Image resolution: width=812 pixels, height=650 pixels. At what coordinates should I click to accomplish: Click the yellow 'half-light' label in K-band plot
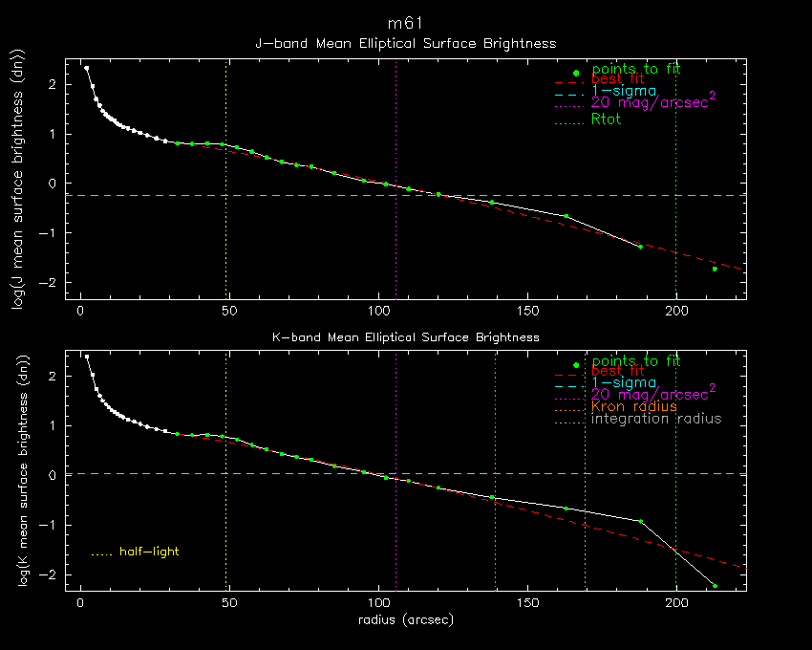point(148,552)
